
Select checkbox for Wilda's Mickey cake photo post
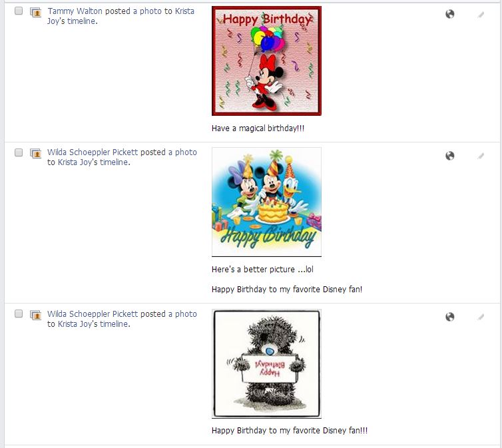pyautogui.click(x=19, y=152)
